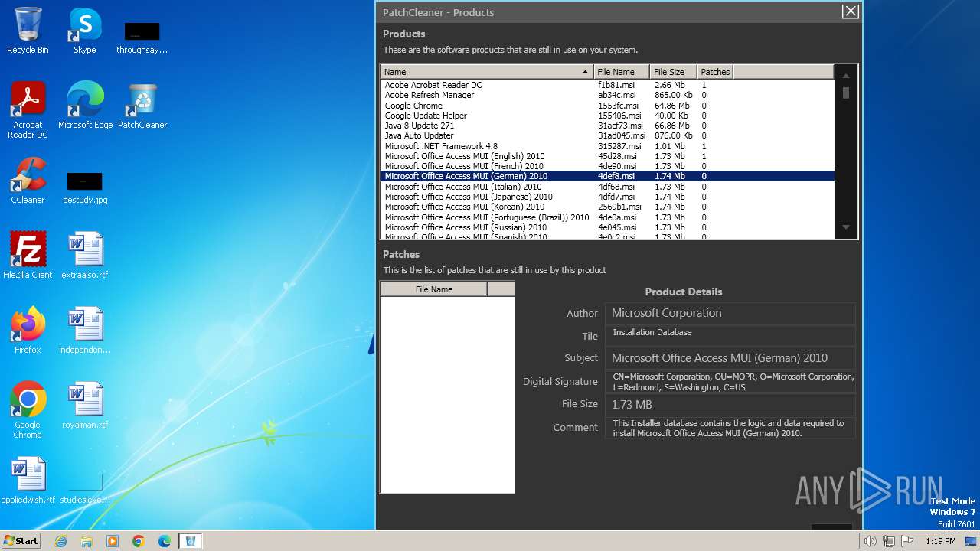Click the Action Center flag tray icon
Image resolution: width=980 pixels, height=551 pixels.
tap(907, 541)
